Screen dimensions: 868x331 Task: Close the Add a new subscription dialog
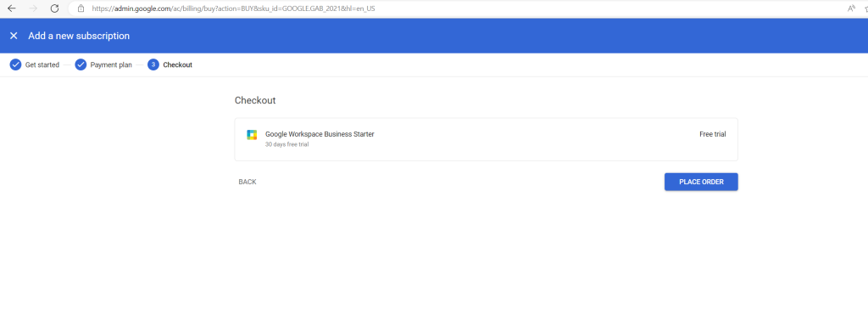pyautogui.click(x=14, y=36)
